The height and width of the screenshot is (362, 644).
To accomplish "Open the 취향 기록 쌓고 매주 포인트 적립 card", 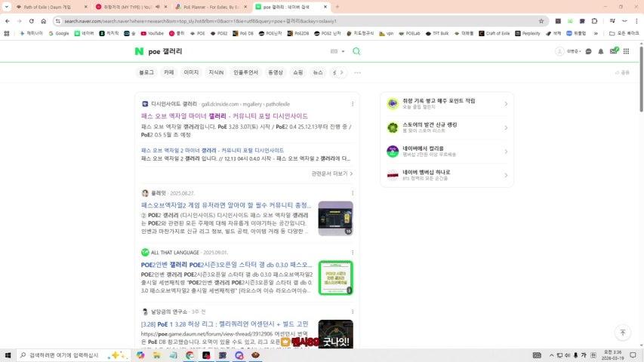I will pos(447,104).
